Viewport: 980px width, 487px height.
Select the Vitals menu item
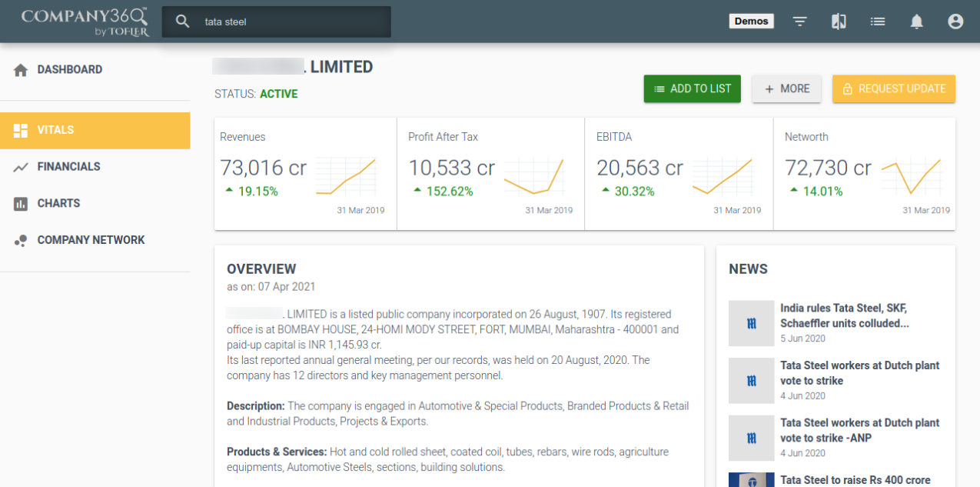click(95, 130)
